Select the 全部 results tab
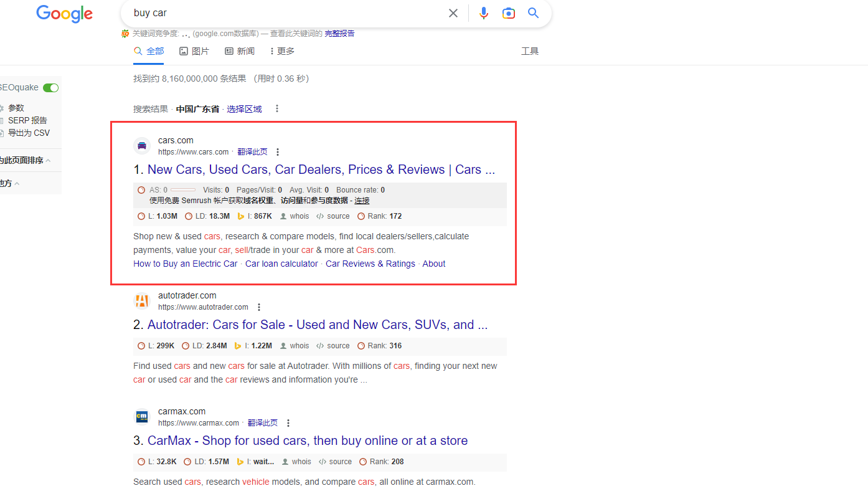 coord(149,51)
